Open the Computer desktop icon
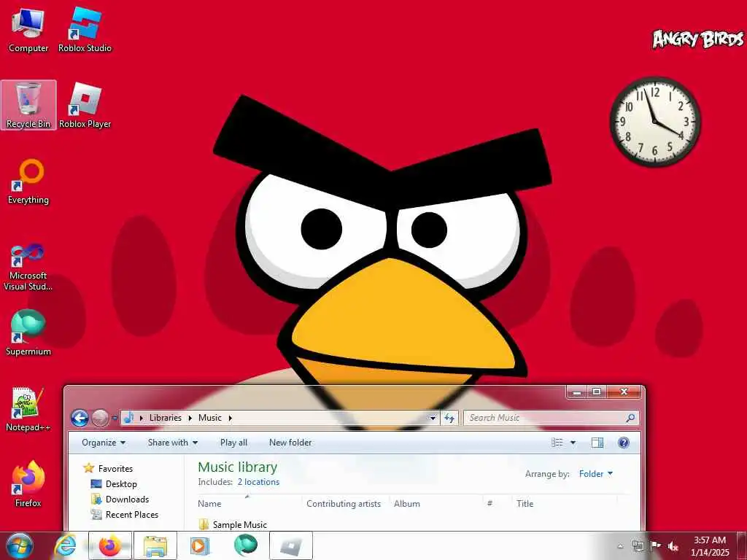 point(28,31)
